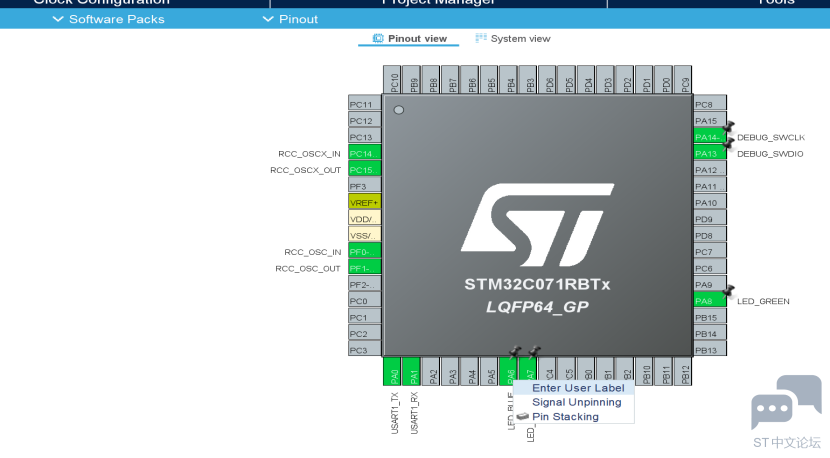Image resolution: width=830 pixels, height=458 pixels.
Task: Open the Project Manager tab
Action: pyautogui.click(x=438, y=3)
